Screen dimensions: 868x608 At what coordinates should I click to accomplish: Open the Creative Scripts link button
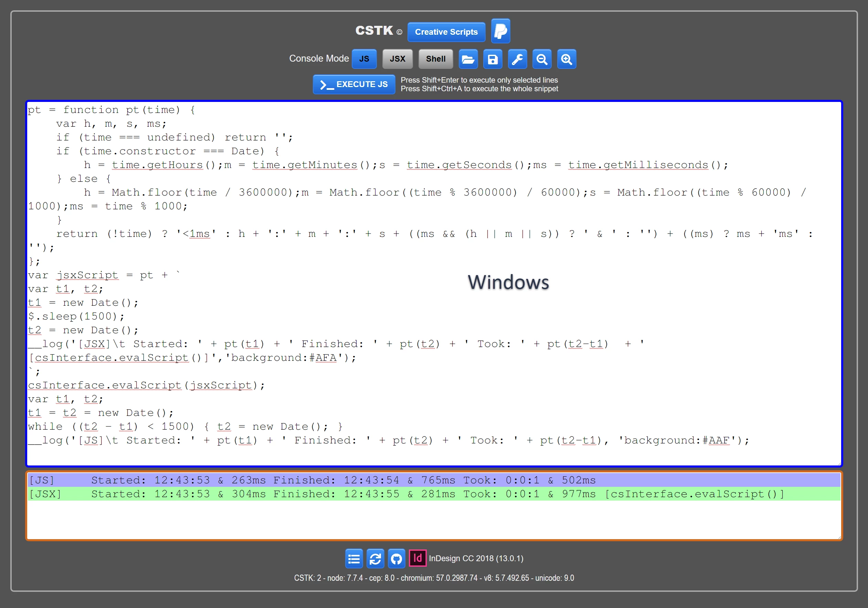pyautogui.click(x=446, y=32)
